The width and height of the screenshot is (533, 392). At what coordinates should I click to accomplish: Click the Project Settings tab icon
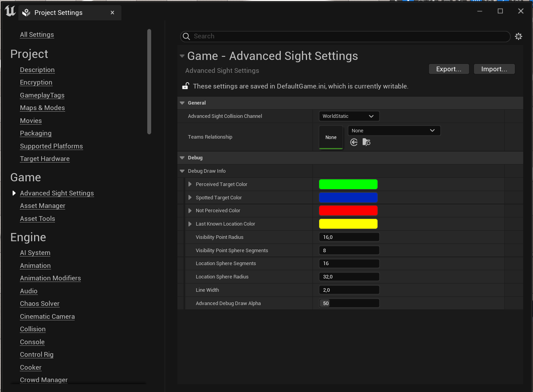(26, 13)
